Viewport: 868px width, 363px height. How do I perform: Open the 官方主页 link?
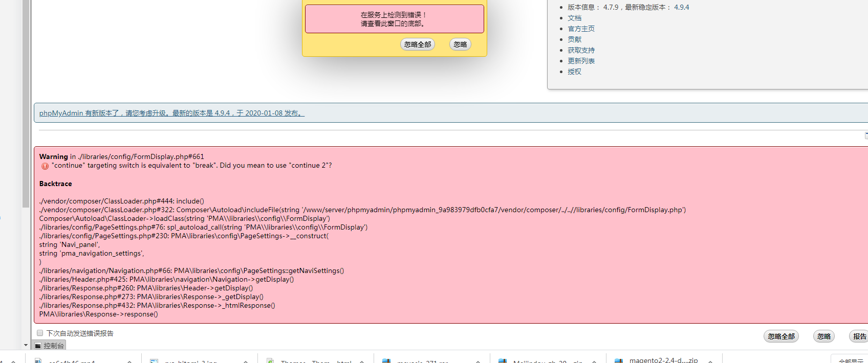tap(581, 29)
